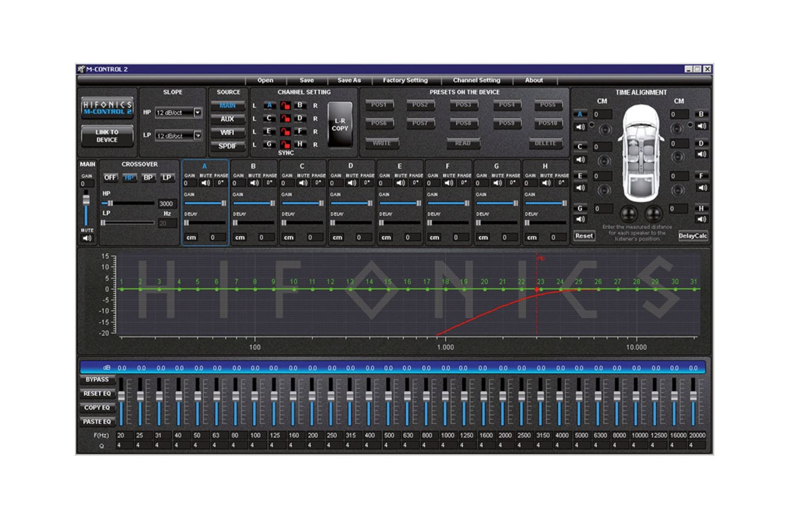The height and width of the screenshot is (532, 794).
Task: Toggle the A-B channel sync lock
Action: 285,106
